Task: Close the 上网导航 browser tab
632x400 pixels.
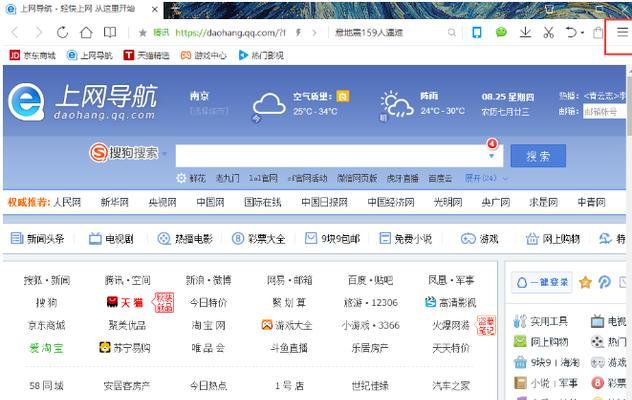Action: click(155, 9)
